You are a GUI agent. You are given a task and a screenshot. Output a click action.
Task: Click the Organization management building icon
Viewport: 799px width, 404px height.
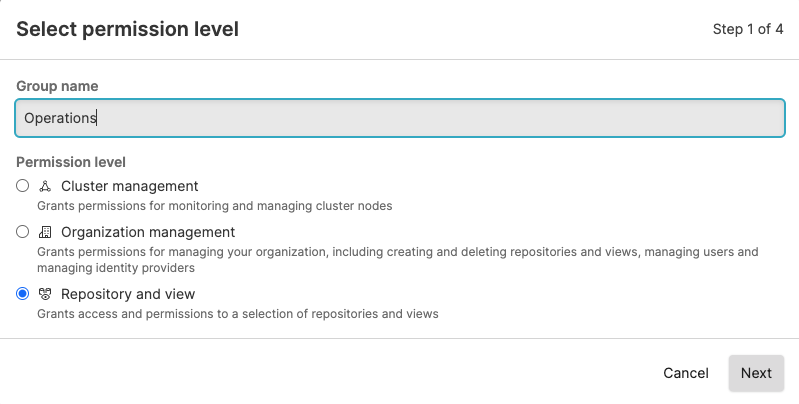44,232
